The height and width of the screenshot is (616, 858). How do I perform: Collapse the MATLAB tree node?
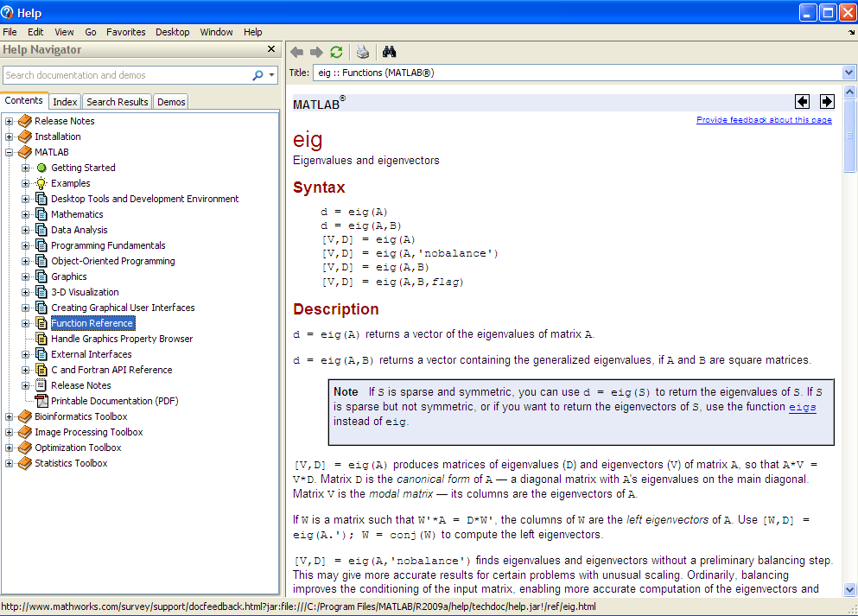[10, 152]
